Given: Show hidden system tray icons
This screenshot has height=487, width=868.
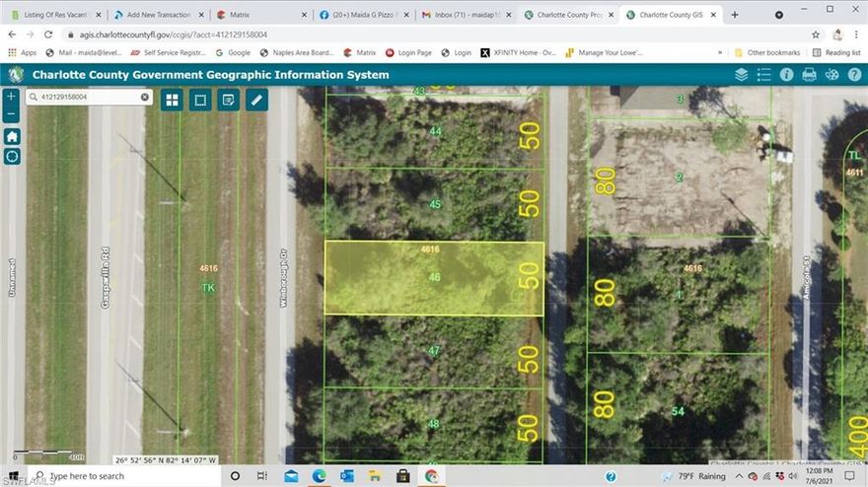Looking at the screenshot, I should pyautogui.click(x=739, y=476).
